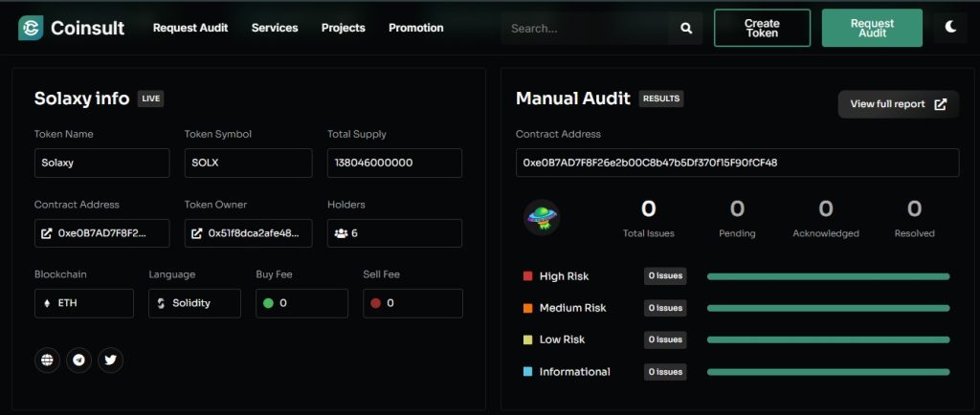Click the Informational label

(575, 371)
